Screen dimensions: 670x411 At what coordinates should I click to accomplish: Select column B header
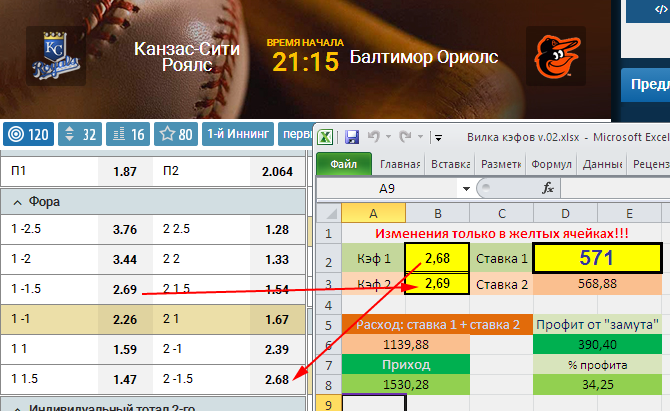438,213
